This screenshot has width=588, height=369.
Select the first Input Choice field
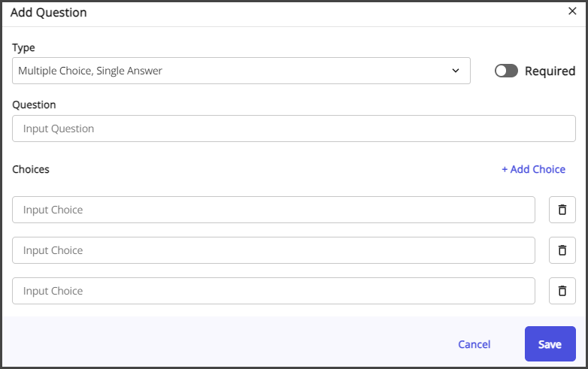(x=274, y=210)
